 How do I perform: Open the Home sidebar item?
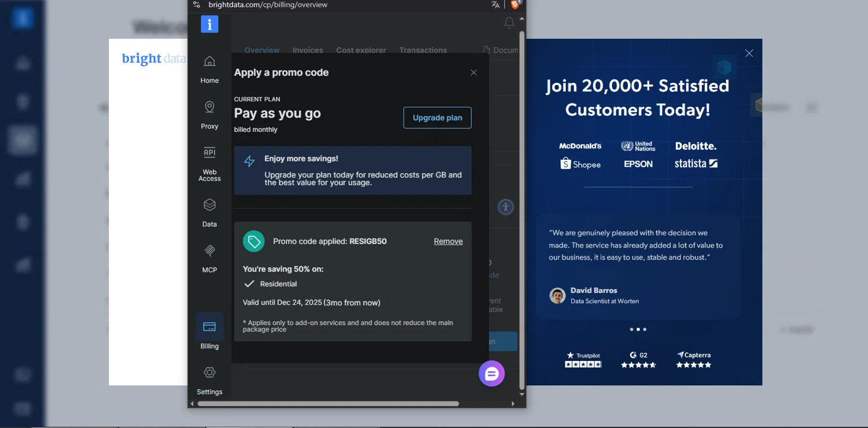(209, 69)
